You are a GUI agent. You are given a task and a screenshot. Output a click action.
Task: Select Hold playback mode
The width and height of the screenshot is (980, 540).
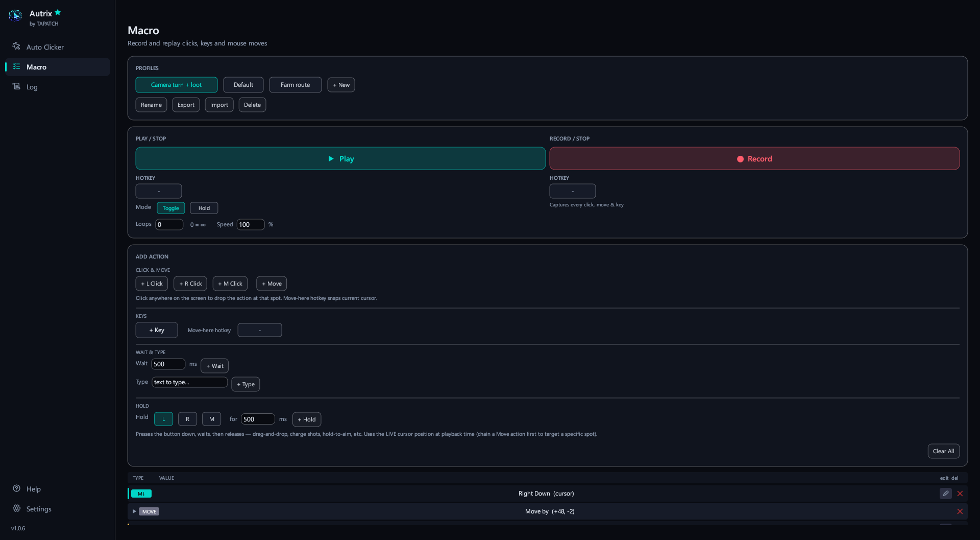click(x=204, y=208)
